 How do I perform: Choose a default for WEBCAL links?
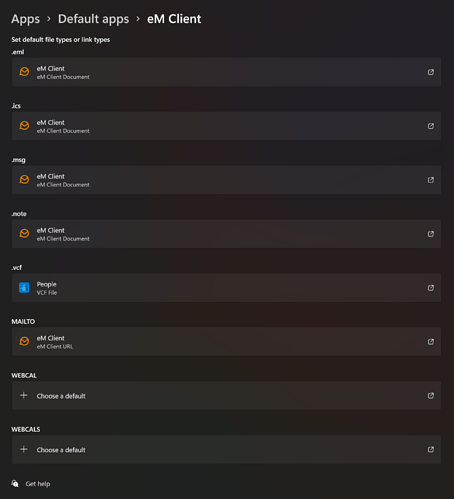(x=226, y=396)
